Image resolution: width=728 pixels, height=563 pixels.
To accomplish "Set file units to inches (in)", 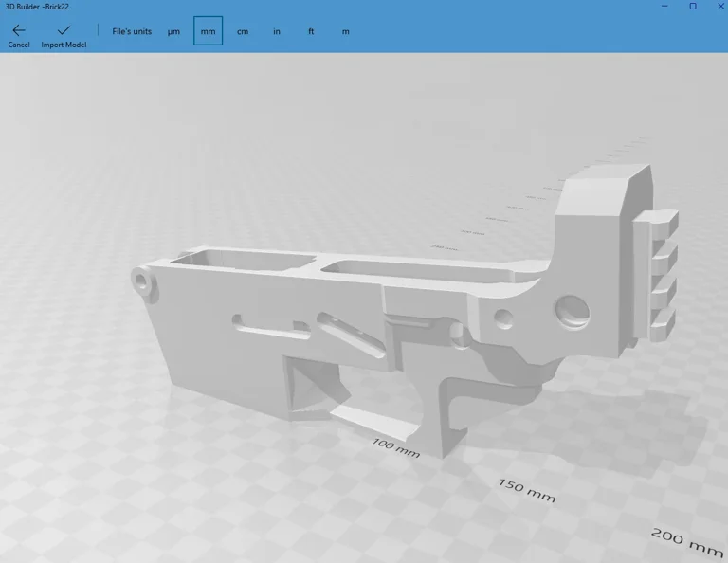I will coord(277,31).
